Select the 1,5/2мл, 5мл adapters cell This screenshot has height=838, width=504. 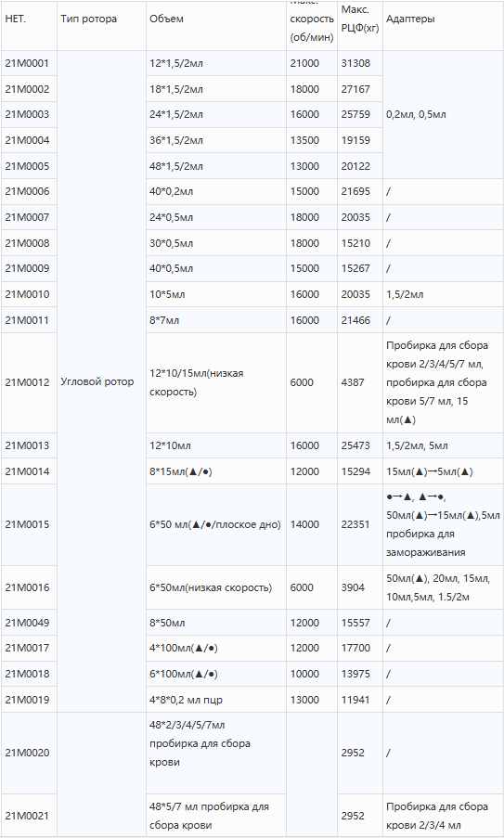pyautogui.click(x=418, y=445)
